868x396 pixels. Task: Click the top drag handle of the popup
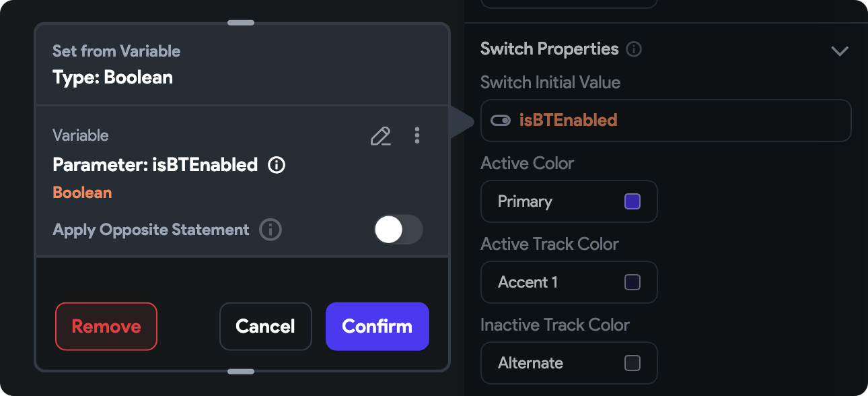tap(241, 23)
